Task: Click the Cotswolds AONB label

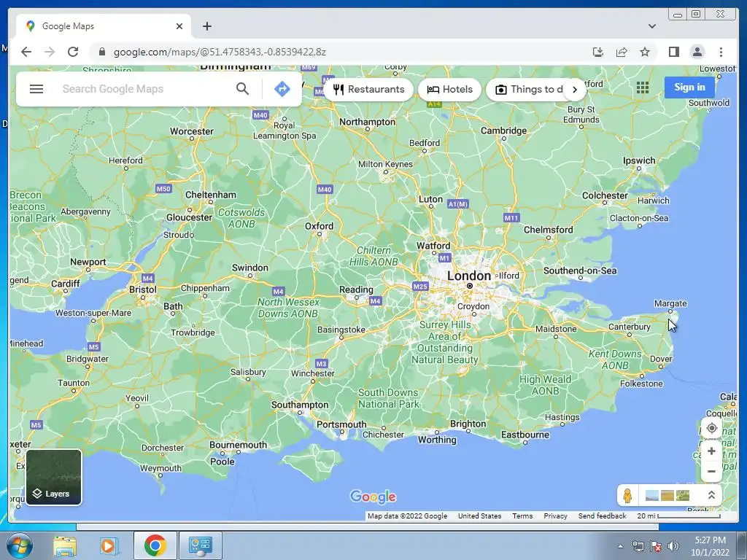Action: (x=241, y=218)
